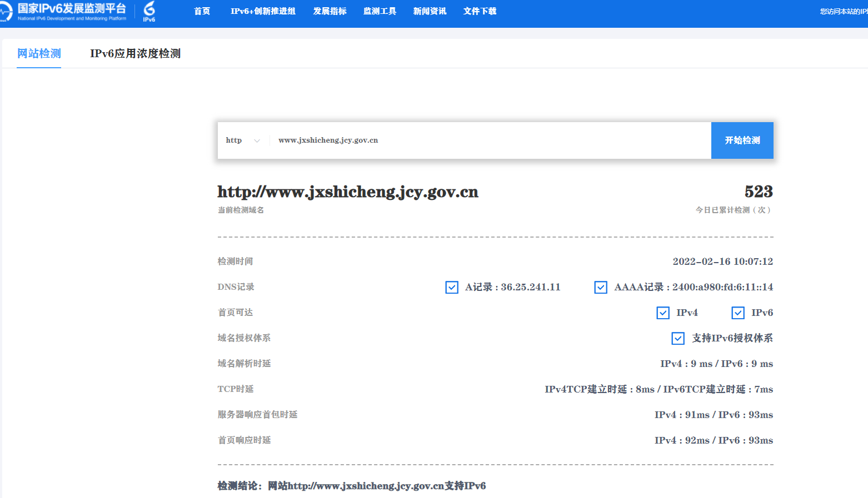Open the IPv6+创新推进组 menu
Screen dimensions: 868x498
pyautogui.click(x=263, y=11)
